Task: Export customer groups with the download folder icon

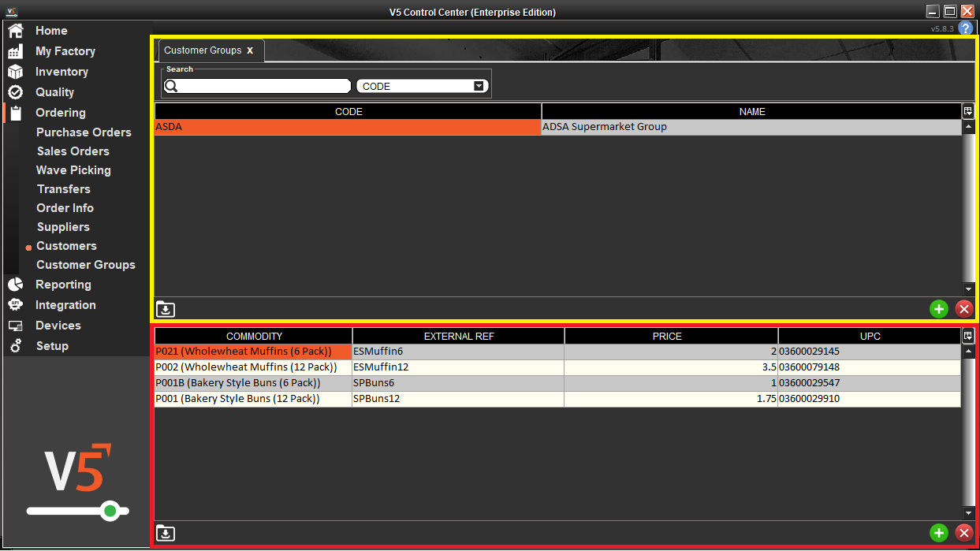Action: [165, 309]
